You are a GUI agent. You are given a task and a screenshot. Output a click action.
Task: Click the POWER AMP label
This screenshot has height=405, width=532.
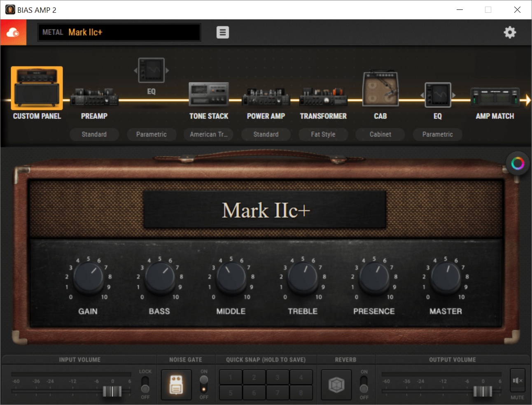click(266, 116)
